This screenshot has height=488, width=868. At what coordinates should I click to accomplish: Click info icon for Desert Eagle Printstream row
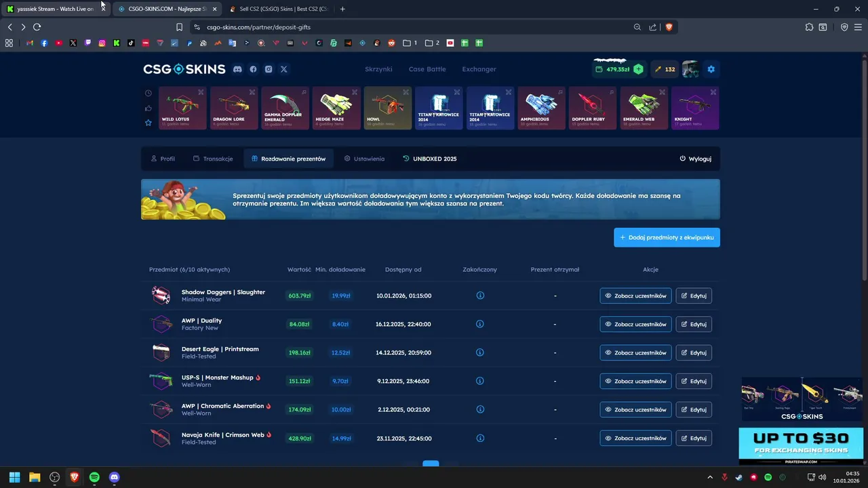pos(480,352)
